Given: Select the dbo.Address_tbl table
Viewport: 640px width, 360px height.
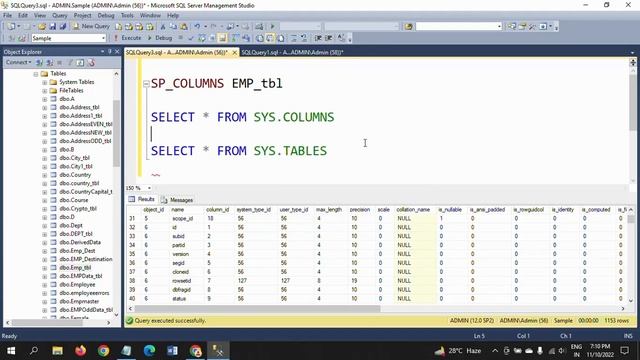Looking at the screenshot, I should pyautogui.click(x=79, y=107).
